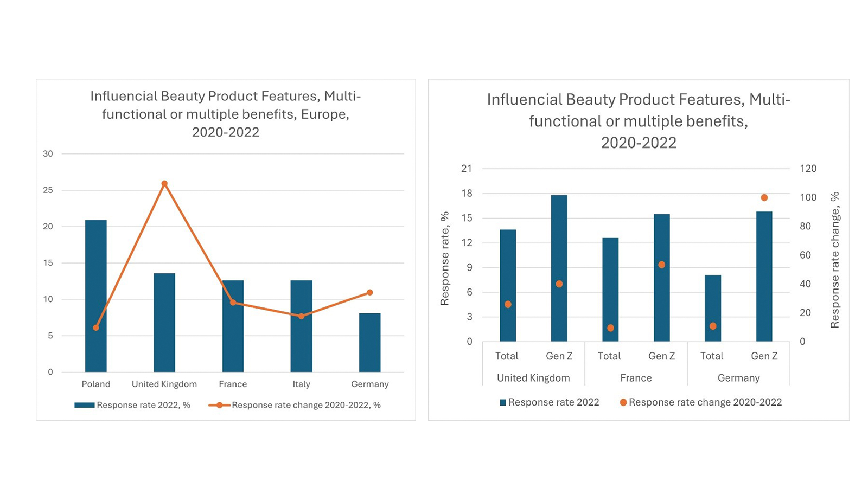Click the 'Germany' group label in right chart
Image resolution: width=868 pixels, height=488 pixels.
coord(738,378)
